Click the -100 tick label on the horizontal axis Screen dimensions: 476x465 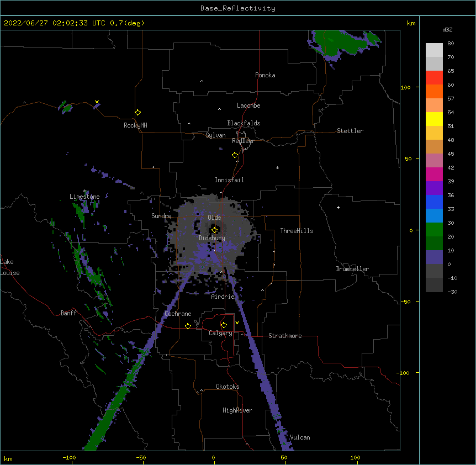(x=69, y=457)
